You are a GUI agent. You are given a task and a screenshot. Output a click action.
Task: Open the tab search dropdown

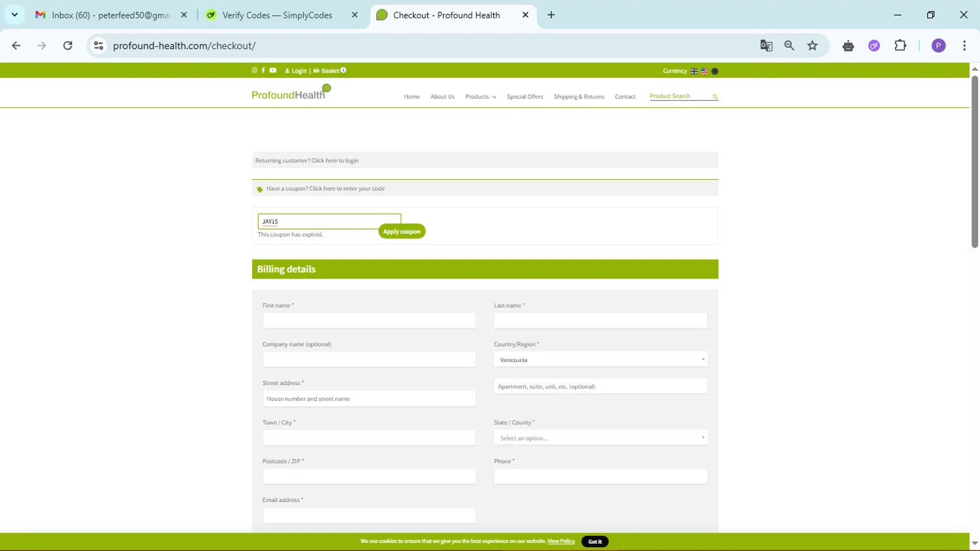(x=14, y=15)
